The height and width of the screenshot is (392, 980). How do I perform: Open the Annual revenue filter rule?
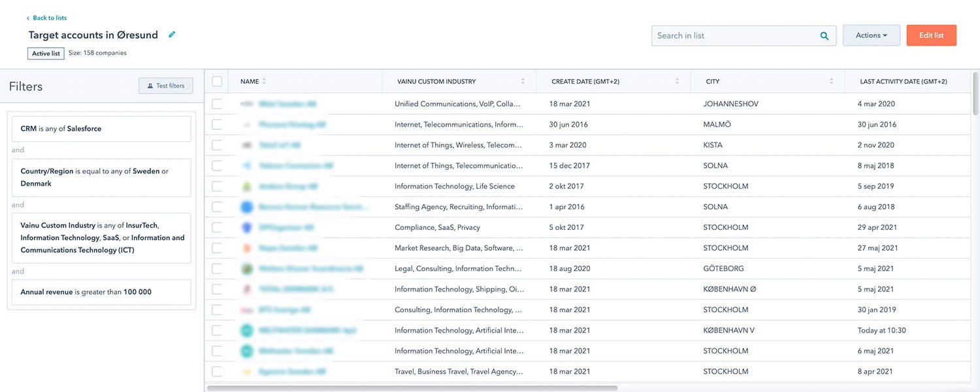[101, 292]
